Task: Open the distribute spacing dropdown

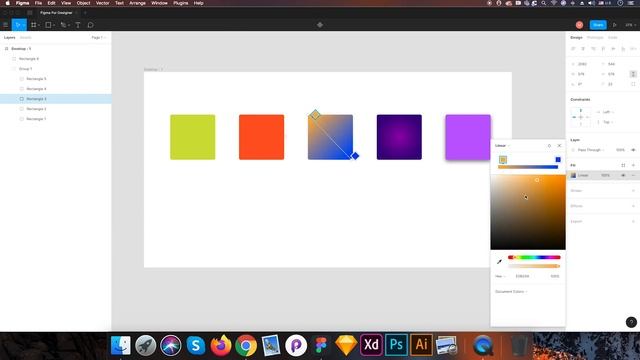Action: (633, 49)
